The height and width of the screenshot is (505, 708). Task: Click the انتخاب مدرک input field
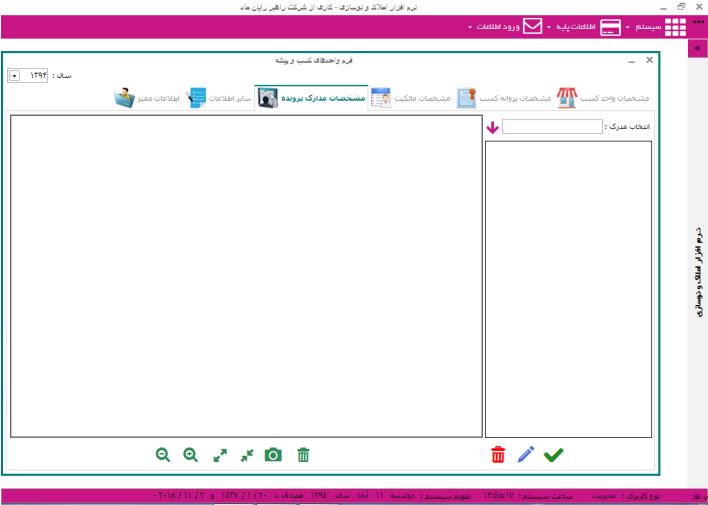click(553, 127)
